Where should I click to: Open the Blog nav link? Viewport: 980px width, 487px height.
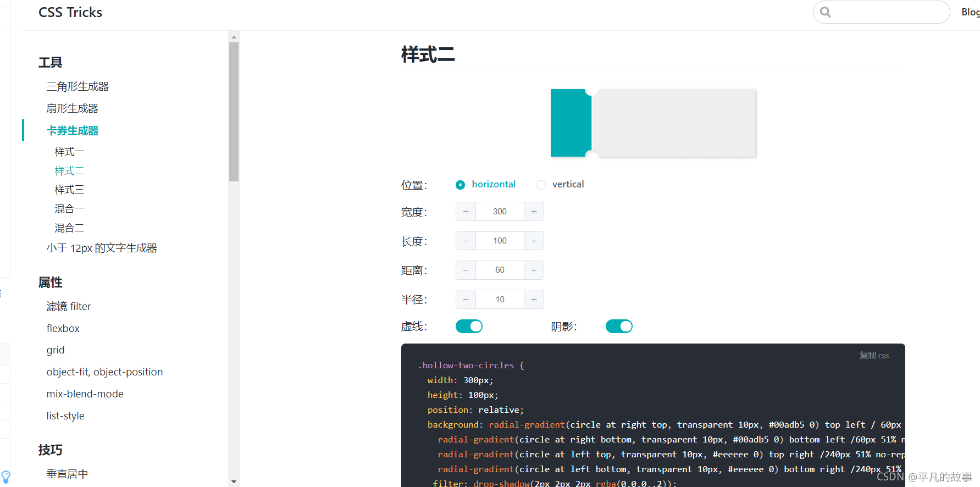(x=970, y=12)
